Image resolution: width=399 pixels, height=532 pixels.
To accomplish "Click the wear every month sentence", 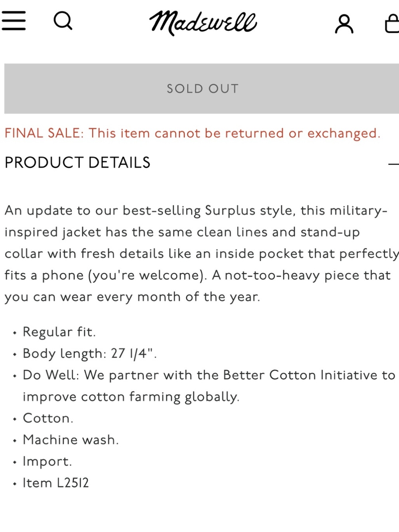I will tap(132, 297).
